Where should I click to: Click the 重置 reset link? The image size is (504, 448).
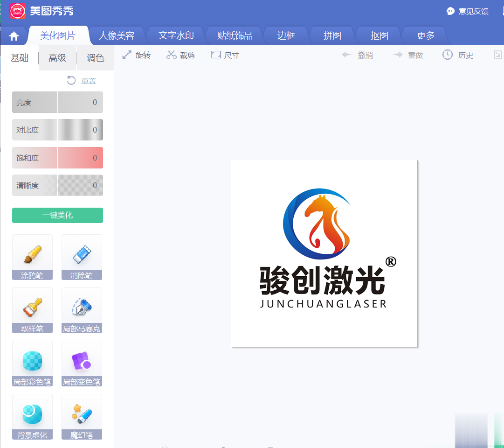click(x=82, y=81)
